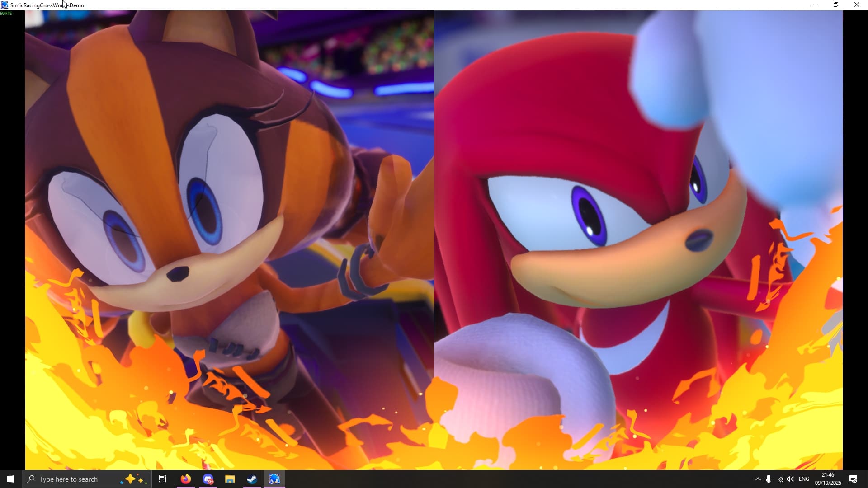
Task: Open Discord with the 9+ notification badge
Action: tap(208, 479)
